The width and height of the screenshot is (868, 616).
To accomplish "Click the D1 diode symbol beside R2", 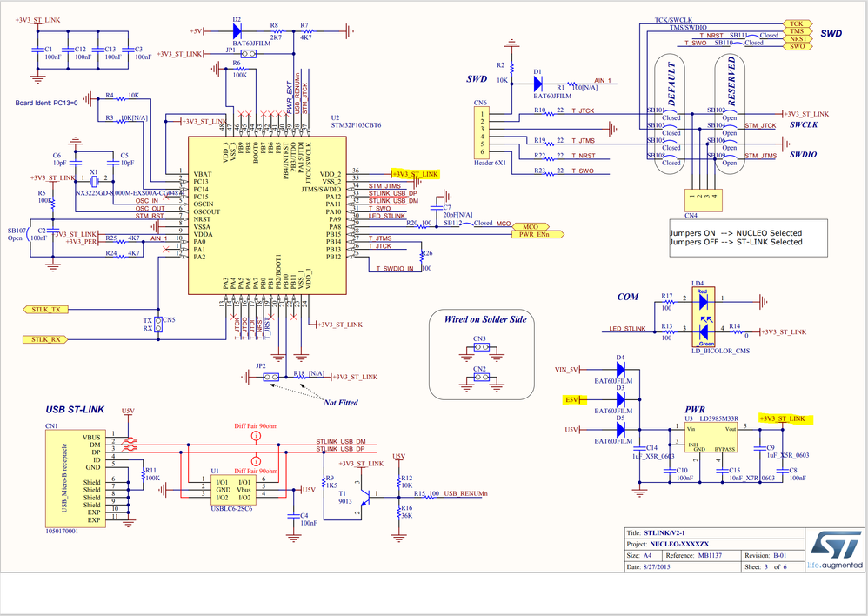I will [538, 84].
